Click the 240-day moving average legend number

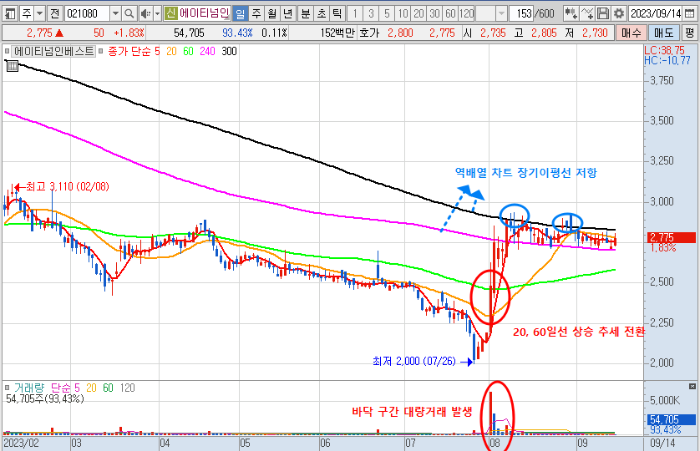point(208,51)
